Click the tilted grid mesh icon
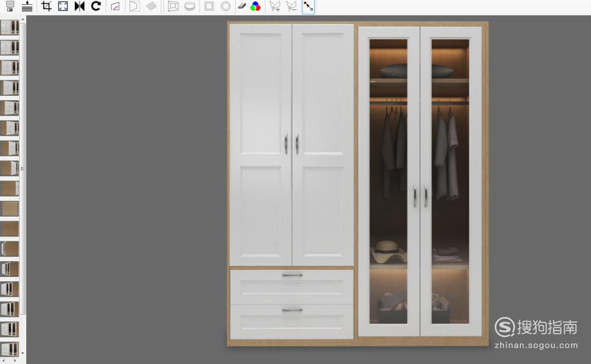Image resolution: width=591 pixels, height=364 pixels. pos(151,7)
